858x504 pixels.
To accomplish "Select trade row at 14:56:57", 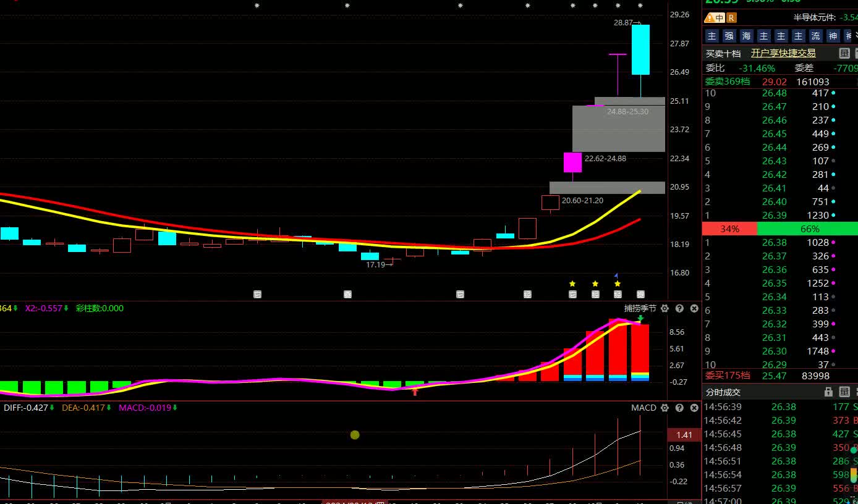I will click(780, 488).
